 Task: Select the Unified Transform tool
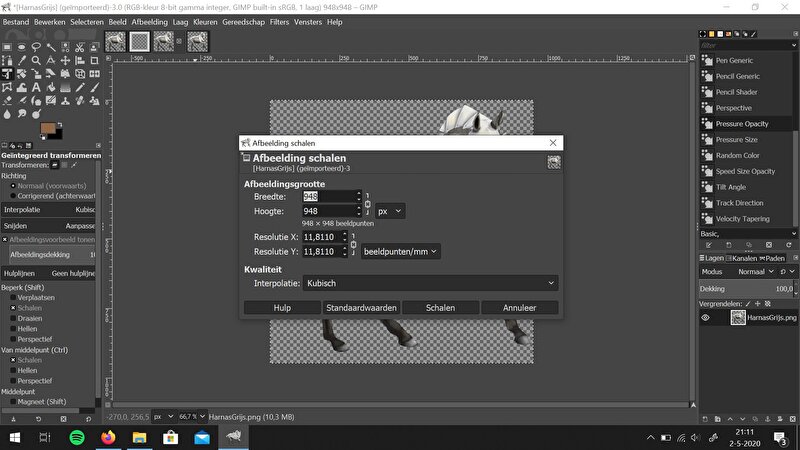pyautogui.click(x=7, y=73)
